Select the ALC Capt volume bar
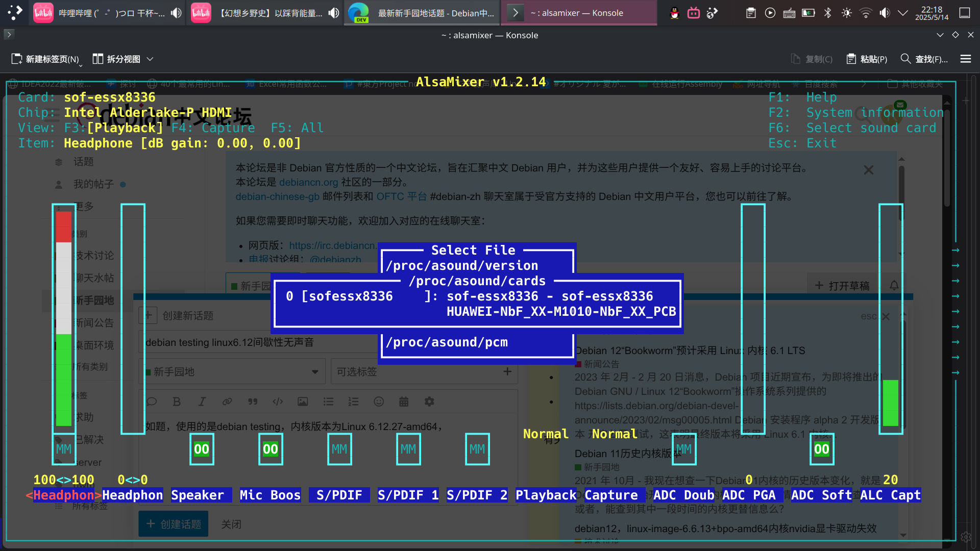Image resolution: width=980 pixels, height=551 pixels. [891, 319]
